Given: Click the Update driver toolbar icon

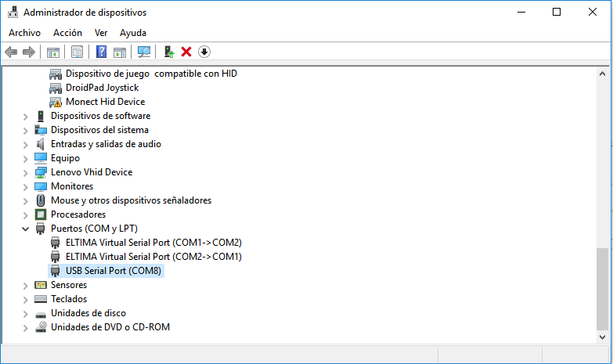Looking at the screenshot, I should (168, 52).
